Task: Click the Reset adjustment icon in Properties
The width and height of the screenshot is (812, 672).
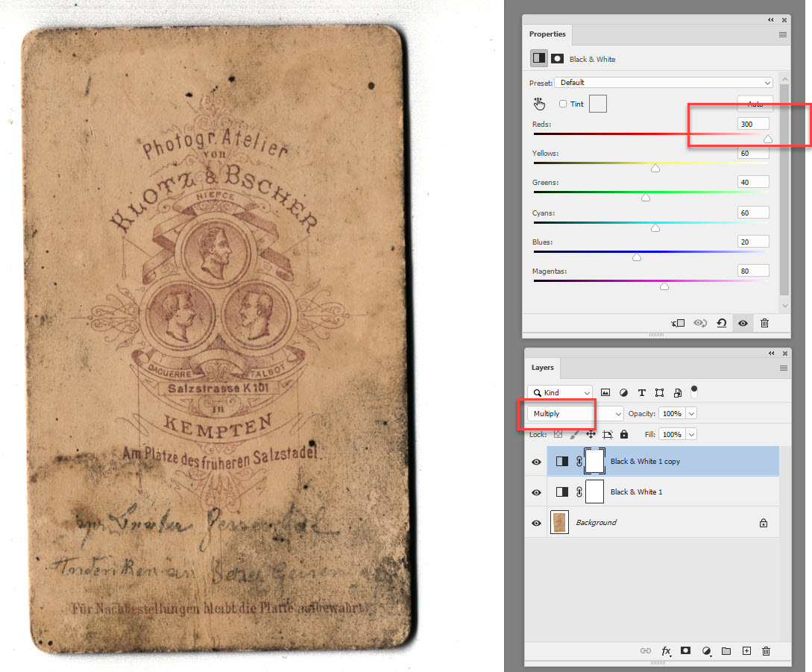Action: point(721,323)
